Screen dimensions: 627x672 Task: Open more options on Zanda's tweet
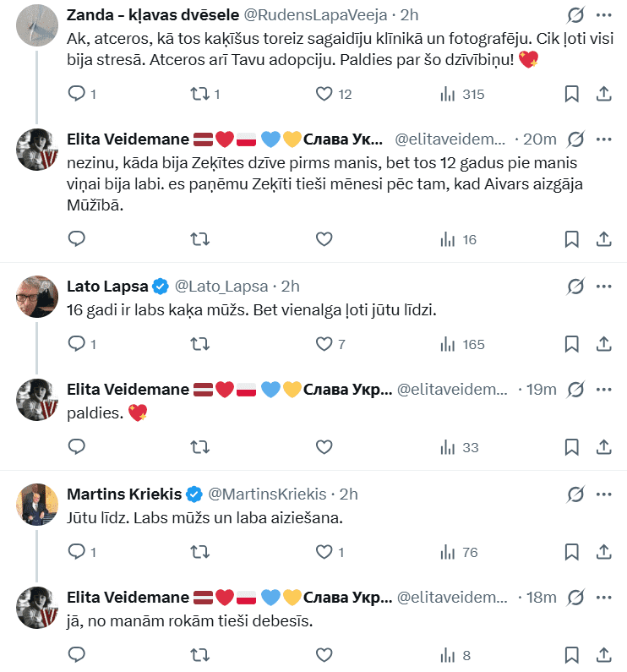coord(604,14)
